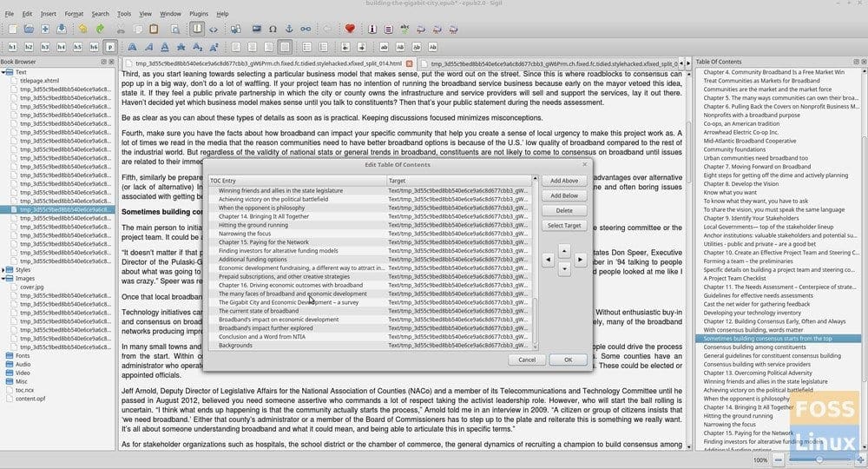
Task: Select titlepage.xhtml in Book Browser
Action: point(39,81)
